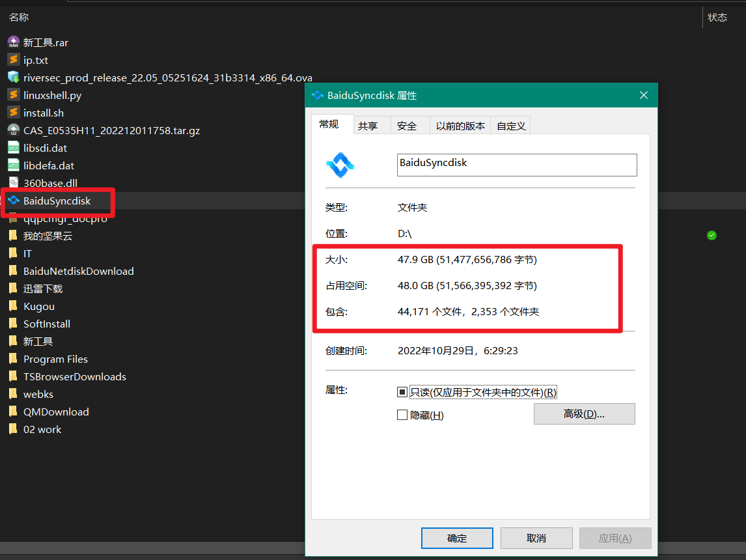Viewport: 746px width, 560px height.
Task: Click the 我的坚果云 folder icon
Action: pos(13,236)
